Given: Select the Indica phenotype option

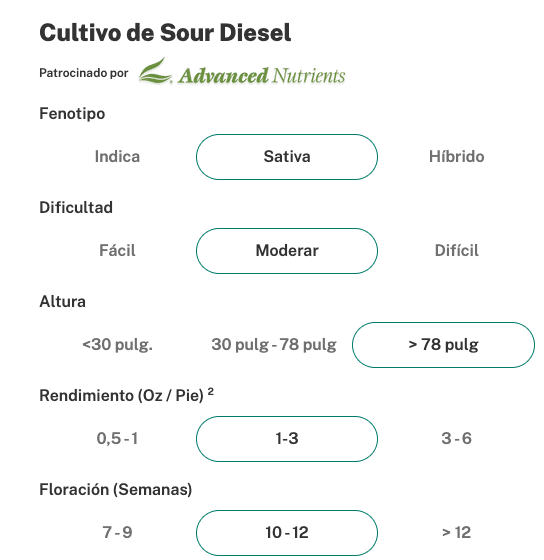Looking at the screenshot, I should pyautogui.click(x=117, y=157).
